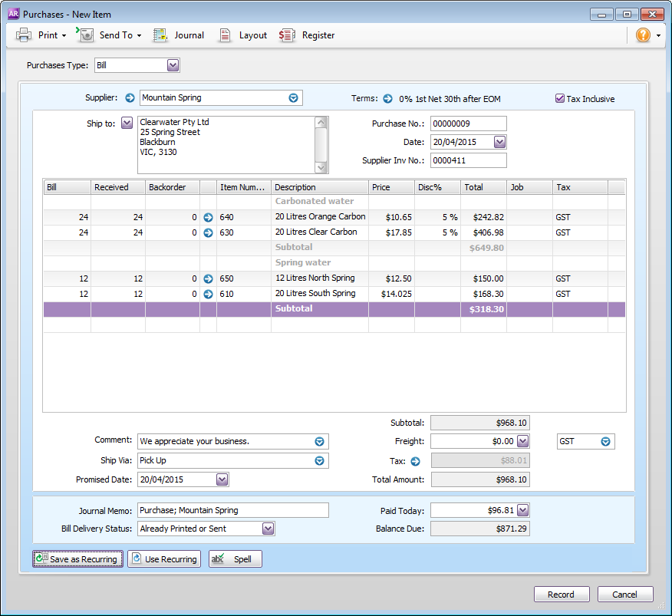Click the Tax detail arrow icon

pyautogui.click(x=416, y=461)
